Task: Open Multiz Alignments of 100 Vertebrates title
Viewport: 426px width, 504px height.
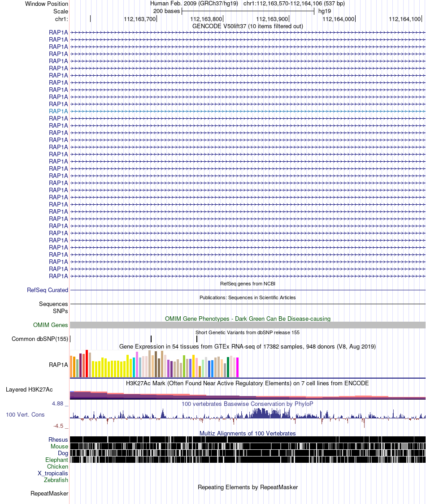Action: 248,433
